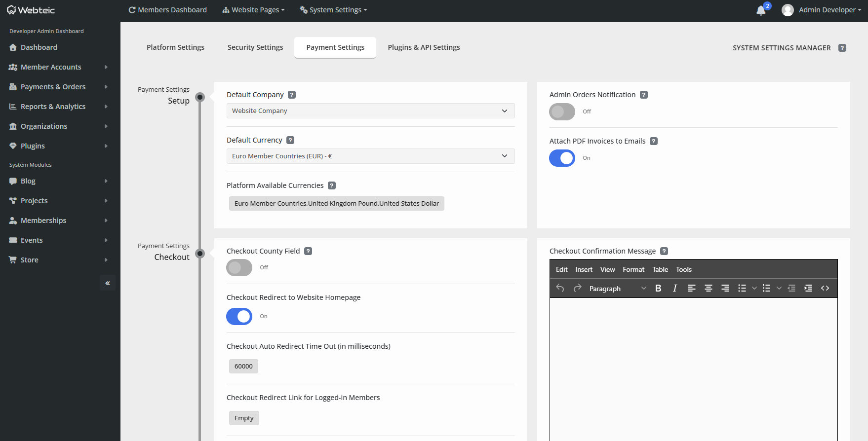Undo the last edit in the editor
The height and width of the screenshot is (441, 868).
pos(560,288)
